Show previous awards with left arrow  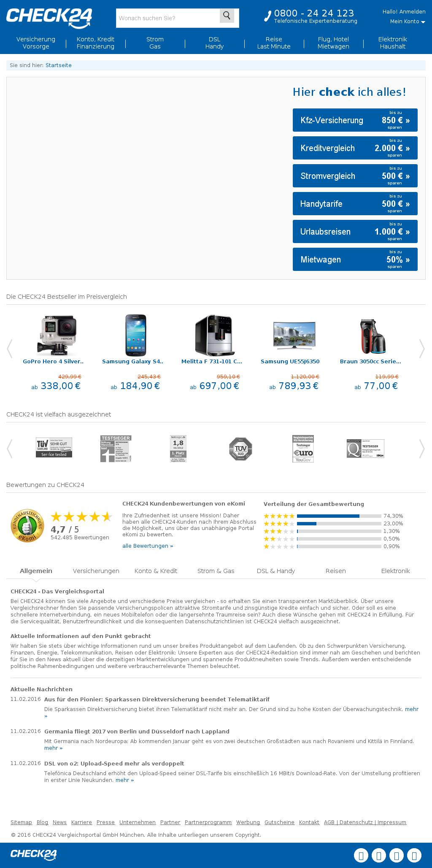pos(10,449)
